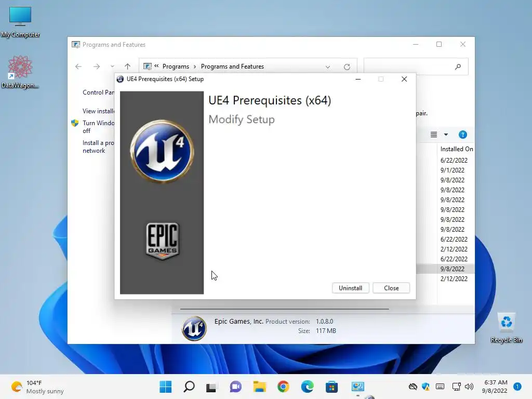Click Programs and Features breadcrumb
The height and width of the screenshot is (399, 532).
pyautogui.click(x=232, y=66)
